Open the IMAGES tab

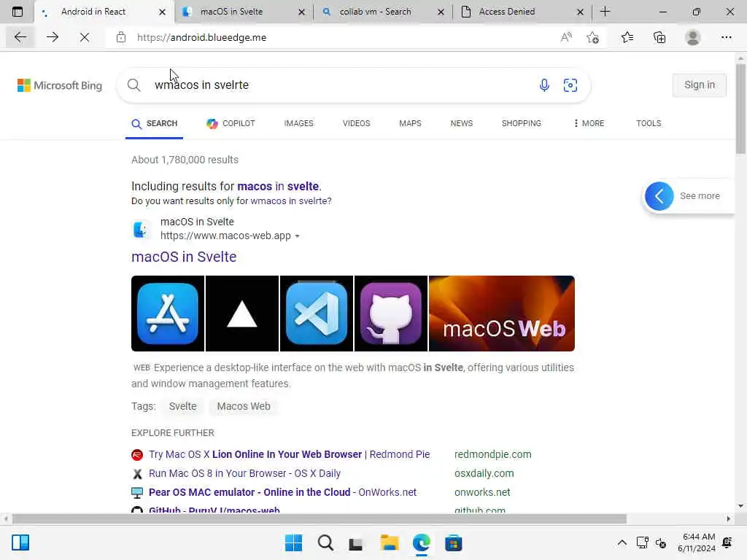click(x=298, y=123)
